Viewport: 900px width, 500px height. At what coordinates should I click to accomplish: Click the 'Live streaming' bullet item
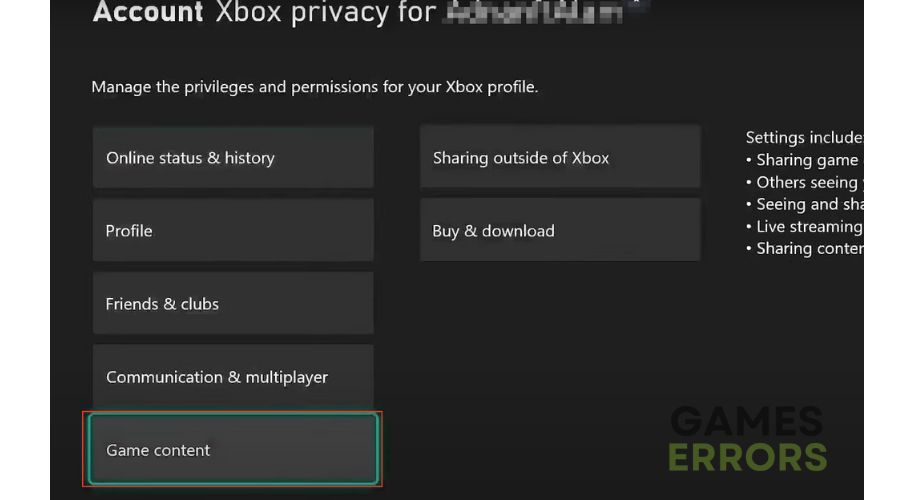[x=804, y=227]
